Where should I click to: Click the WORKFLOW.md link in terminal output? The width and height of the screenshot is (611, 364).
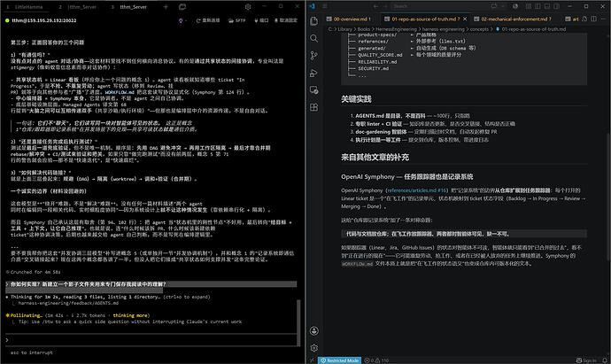[120, 92]
